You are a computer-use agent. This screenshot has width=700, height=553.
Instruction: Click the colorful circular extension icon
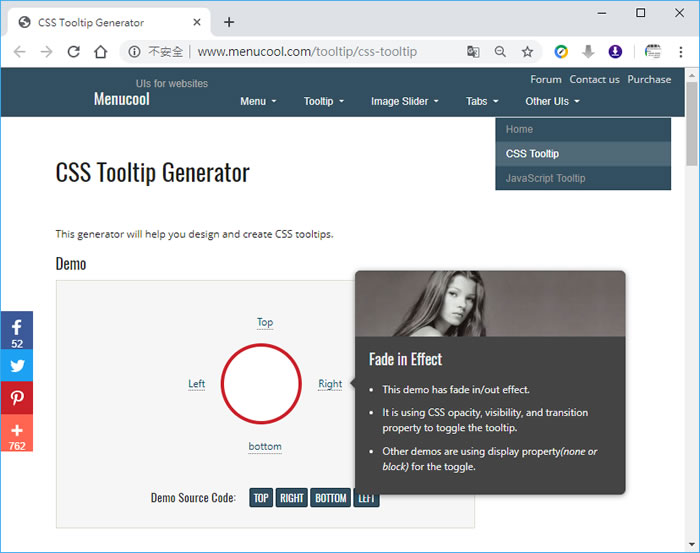[x=561, y=52]
